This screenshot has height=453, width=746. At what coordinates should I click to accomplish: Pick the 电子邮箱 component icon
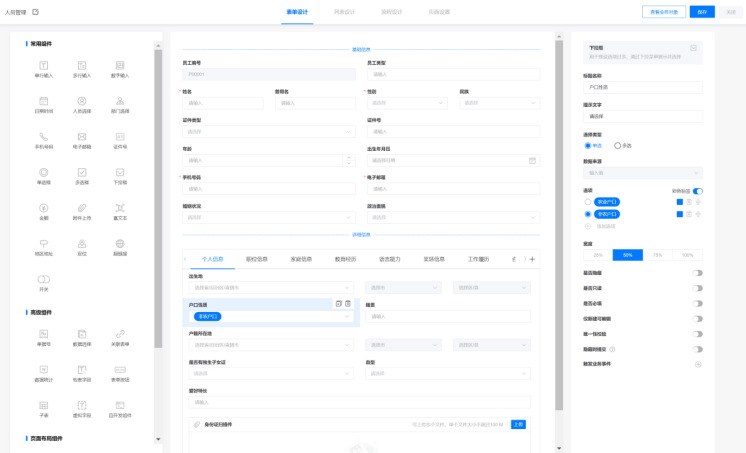point(82,137)
